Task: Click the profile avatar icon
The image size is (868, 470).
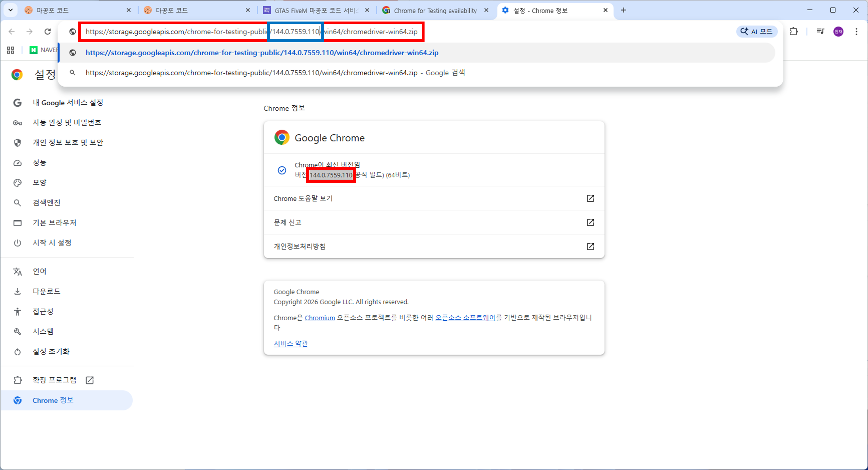Action: coord(839,31)
